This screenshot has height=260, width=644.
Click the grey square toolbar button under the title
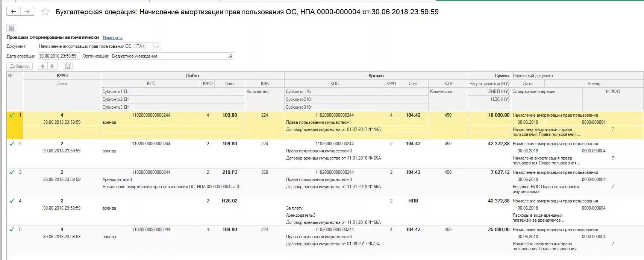click(x=11, y=28)
